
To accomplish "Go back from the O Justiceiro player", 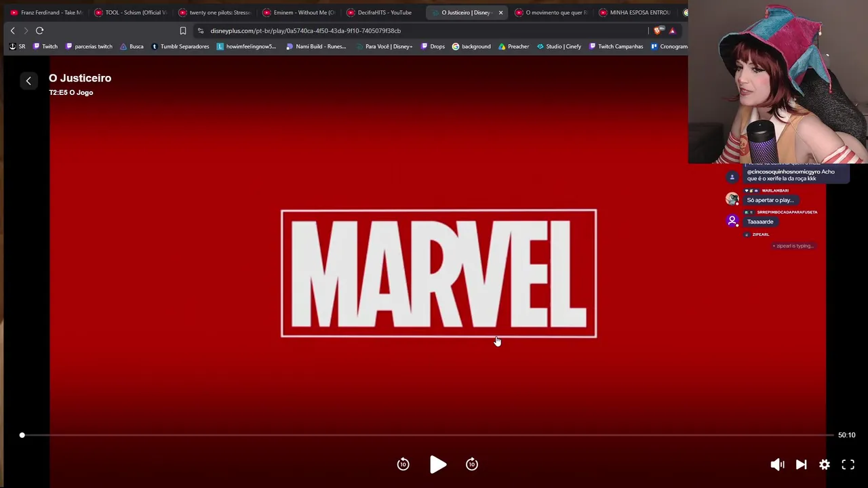I will click(28, 81).
